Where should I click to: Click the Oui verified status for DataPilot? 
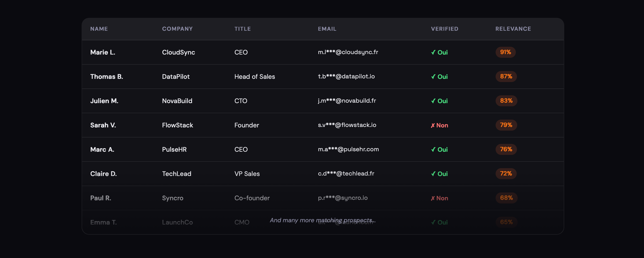click(x=439, y=77)
